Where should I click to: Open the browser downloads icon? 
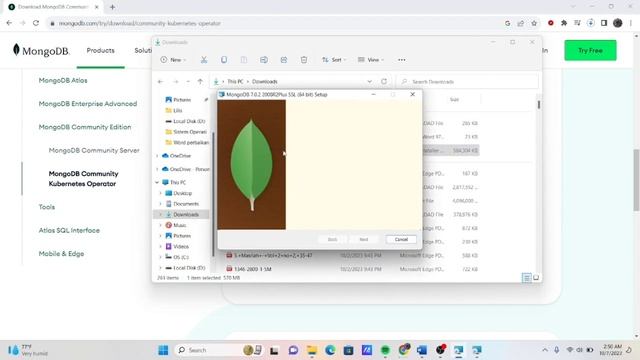click(x=591, y=23)
